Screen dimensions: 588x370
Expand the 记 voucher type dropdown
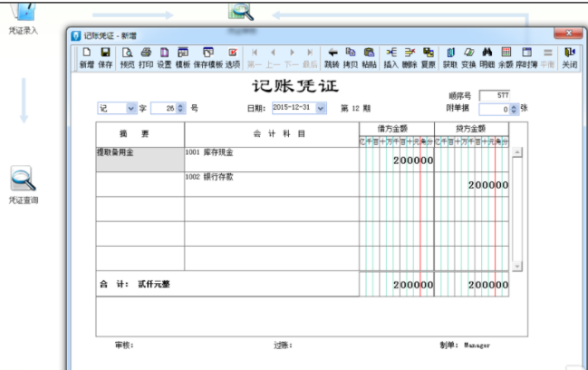click(x=130, y=108)
